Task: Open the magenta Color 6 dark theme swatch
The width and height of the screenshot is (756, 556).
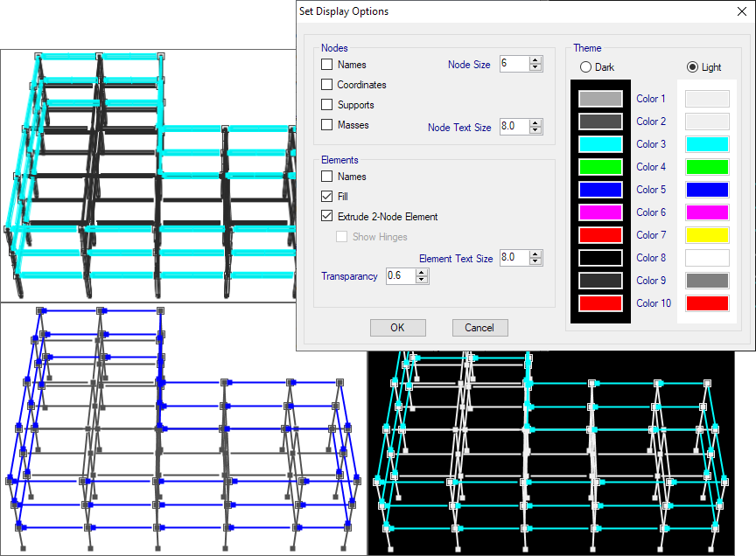Action: pos(600,212)
